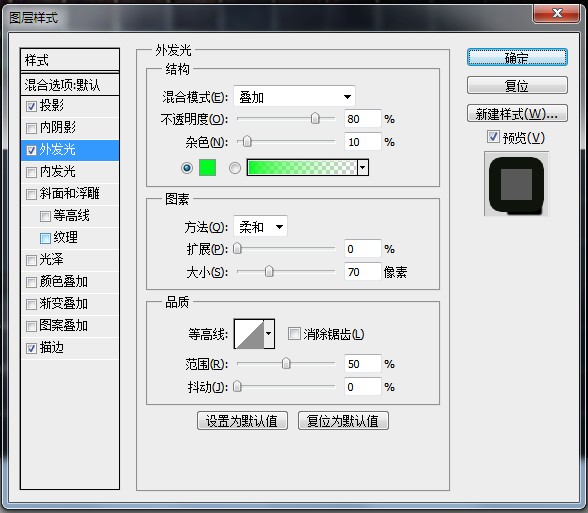Click the style preview thumbnail

click(x=516, y=184)
